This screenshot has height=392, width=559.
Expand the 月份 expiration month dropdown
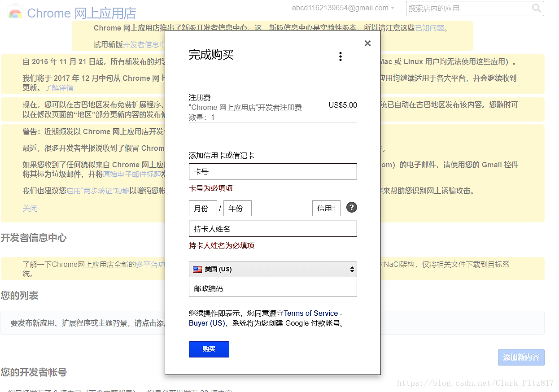coord(203,208)
